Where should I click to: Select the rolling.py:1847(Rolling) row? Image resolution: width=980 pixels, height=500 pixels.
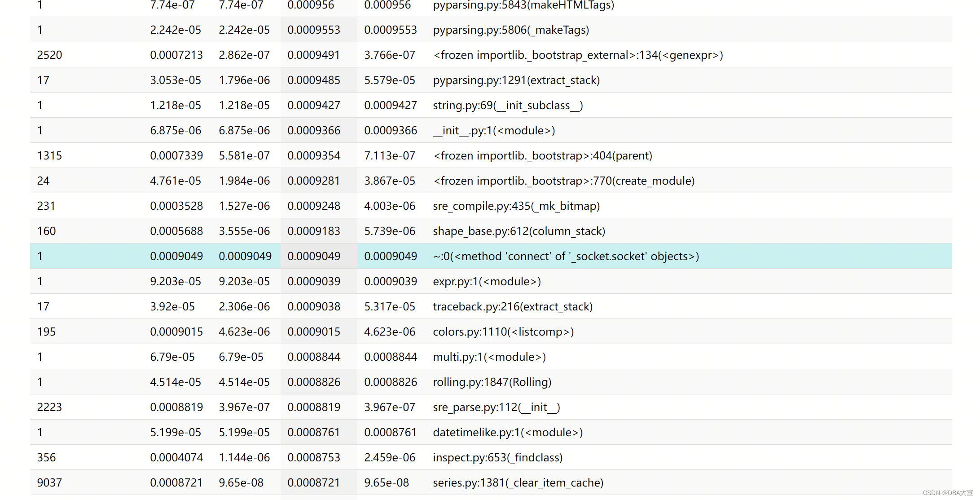tap(492, 382)
